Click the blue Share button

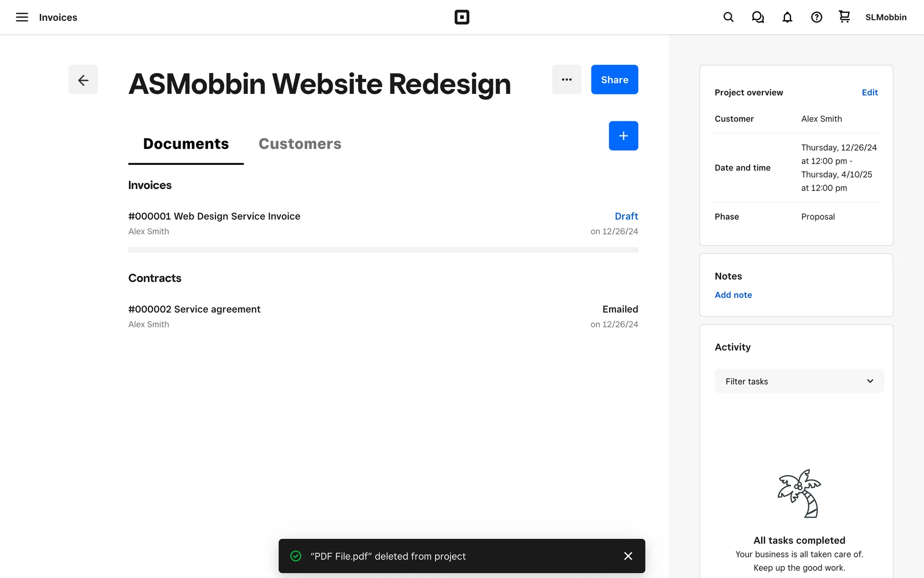click(614, 79)
